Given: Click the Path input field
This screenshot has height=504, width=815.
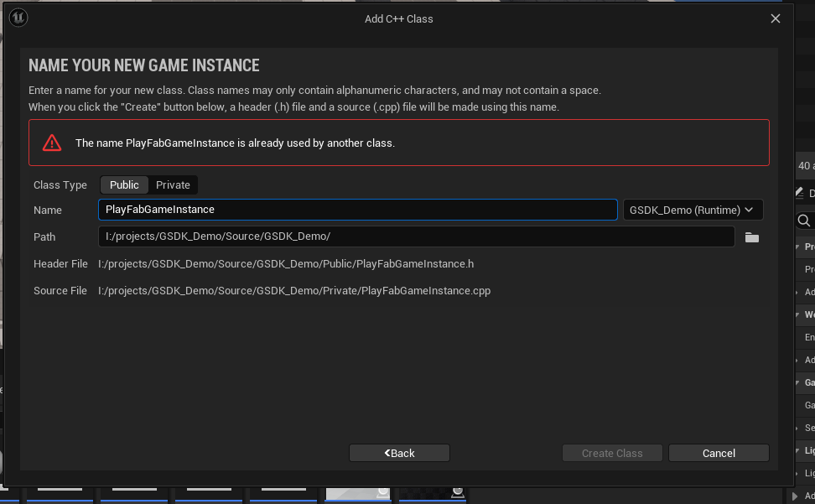Looking at the screenshot, I should [417, 236].
